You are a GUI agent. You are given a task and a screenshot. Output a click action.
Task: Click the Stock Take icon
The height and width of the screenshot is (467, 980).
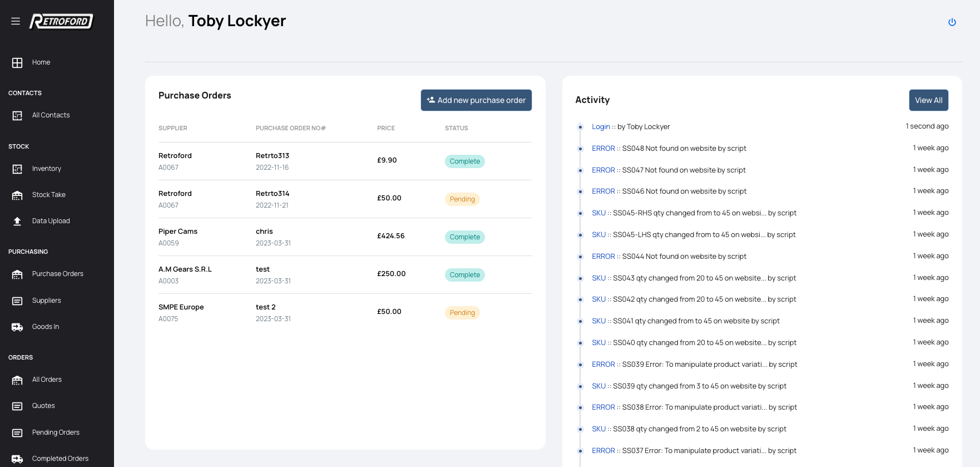(x=17, y=195)
